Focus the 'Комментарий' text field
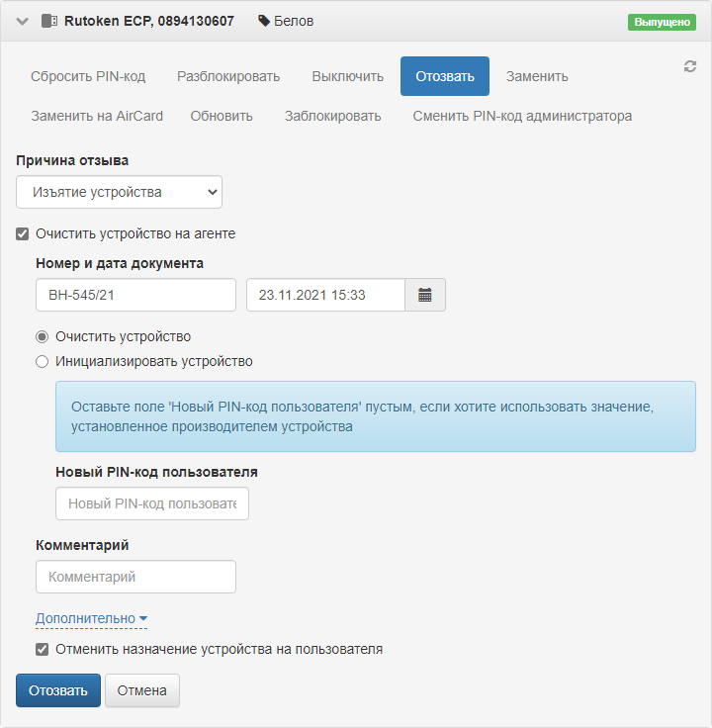Image resolution: width=712 pixels, height=728 pixels. pos(135,577)
